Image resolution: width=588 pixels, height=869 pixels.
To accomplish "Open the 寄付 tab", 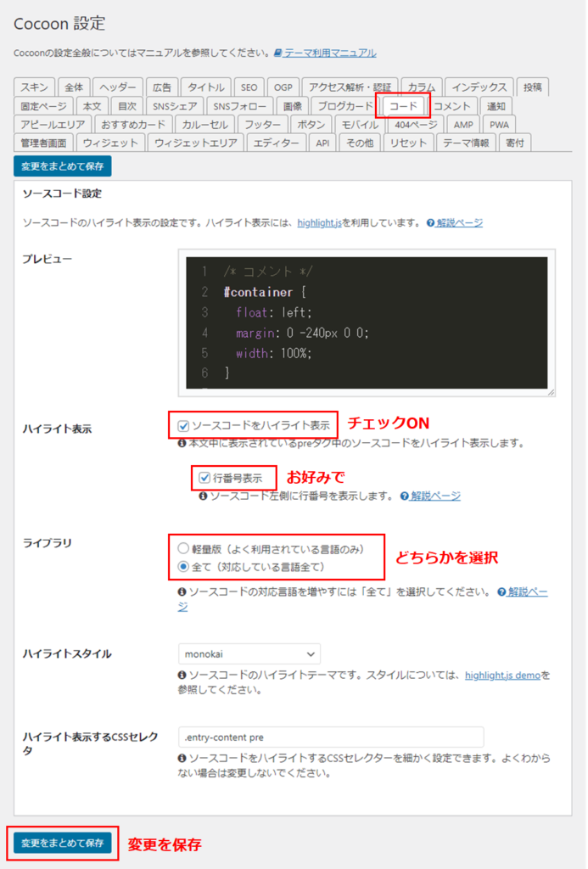I will pos(514,143).
